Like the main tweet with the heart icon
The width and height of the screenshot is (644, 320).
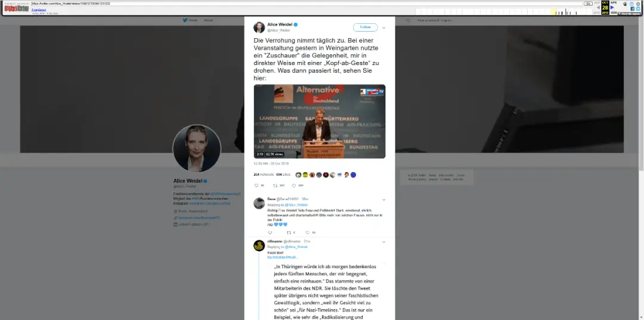pyautogui.click(x=293, y=185)
